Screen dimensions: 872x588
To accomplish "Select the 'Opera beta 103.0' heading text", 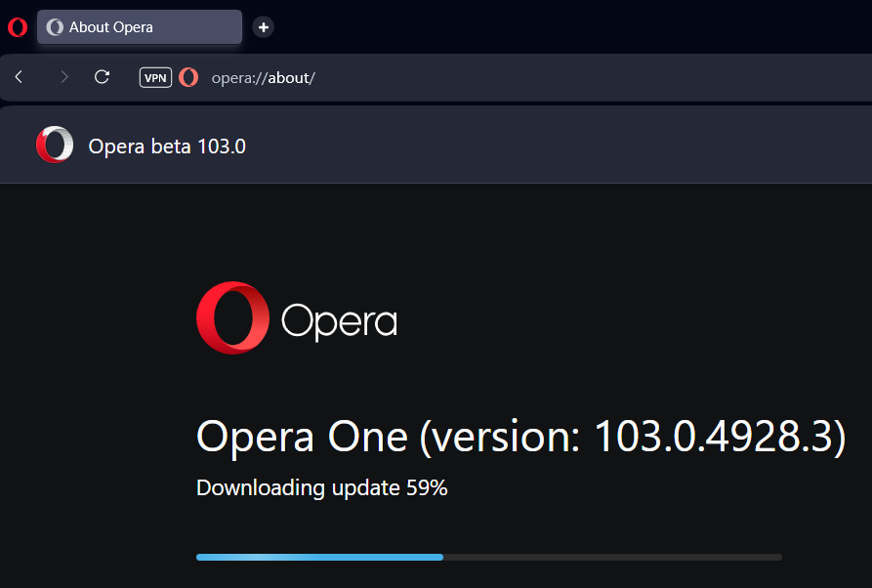I will [x=167, y=147].
